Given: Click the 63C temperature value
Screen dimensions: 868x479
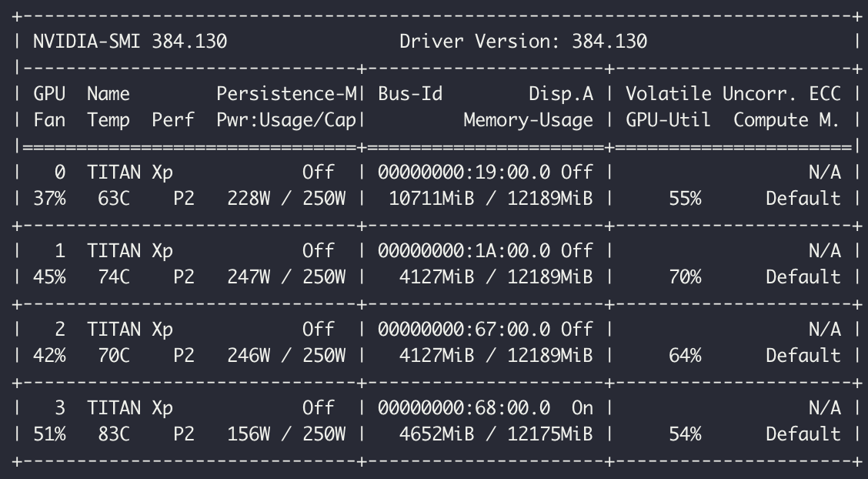Looking at the screenshot, I should [113, 198].
